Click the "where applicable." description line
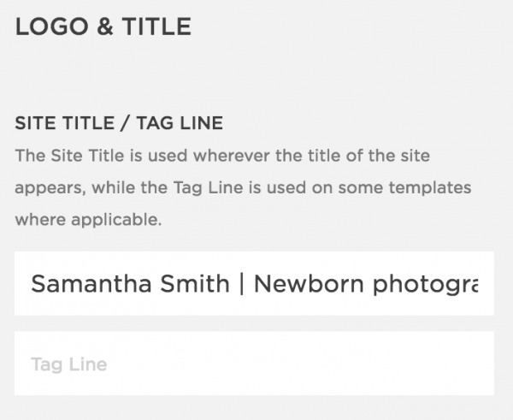The width and height of the screenshot is (513, 420). [x=87, y=219]
